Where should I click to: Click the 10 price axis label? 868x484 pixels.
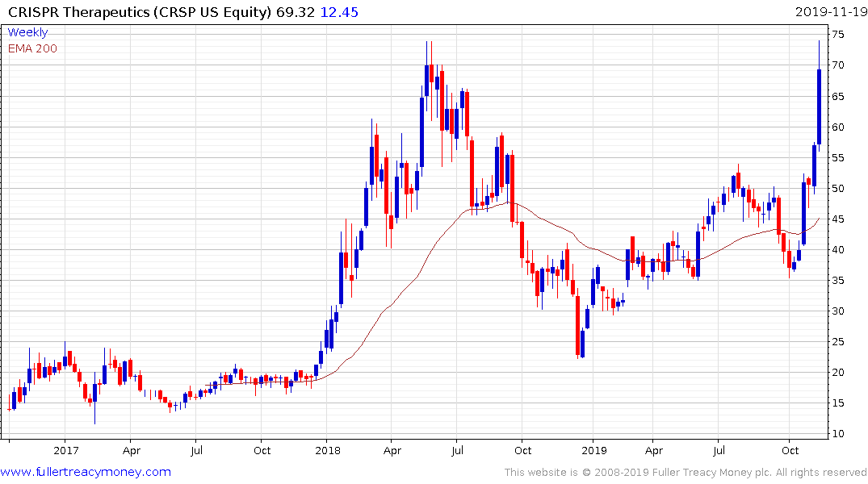(838, 434)
